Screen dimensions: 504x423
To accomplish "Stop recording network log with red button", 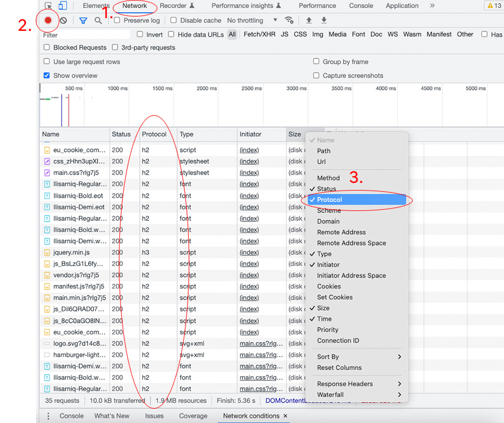I will coord(48,20).
